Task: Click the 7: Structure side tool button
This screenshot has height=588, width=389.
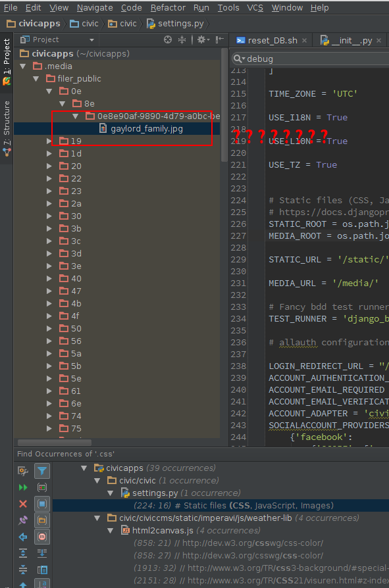Action: pos(7,129)
